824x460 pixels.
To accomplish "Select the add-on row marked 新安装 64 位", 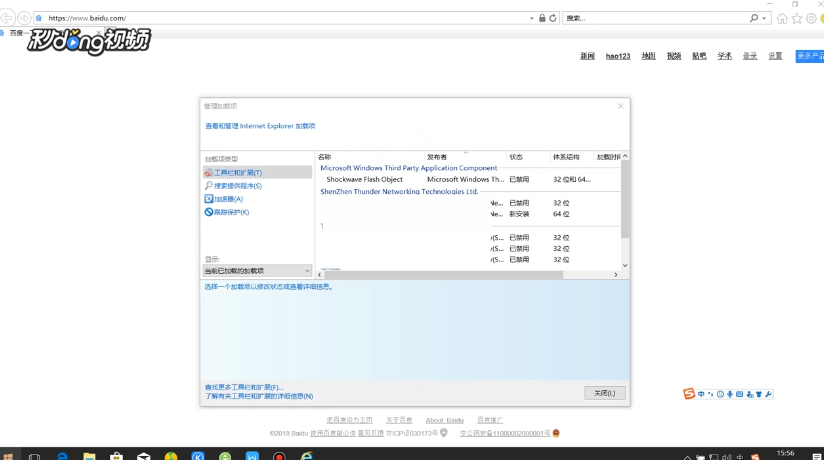I will pos(468,214).
